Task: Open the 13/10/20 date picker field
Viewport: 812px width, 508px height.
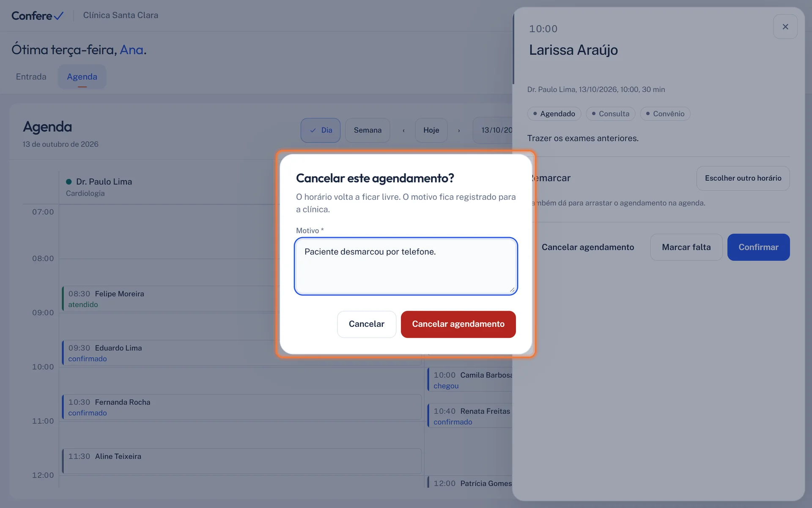Action: (493, 130)
